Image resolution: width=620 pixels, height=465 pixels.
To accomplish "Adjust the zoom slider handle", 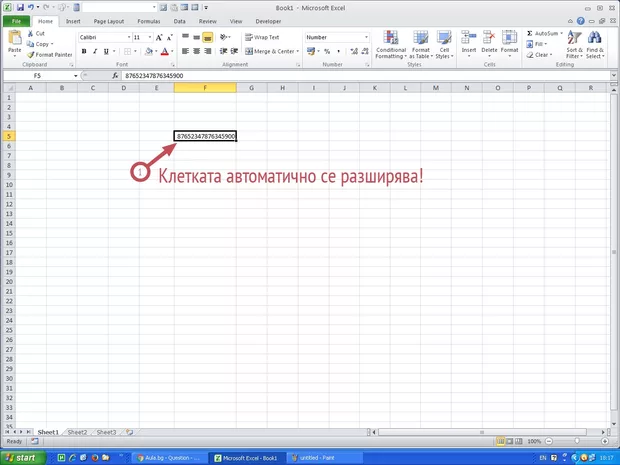I will click(x=577, y=441).
